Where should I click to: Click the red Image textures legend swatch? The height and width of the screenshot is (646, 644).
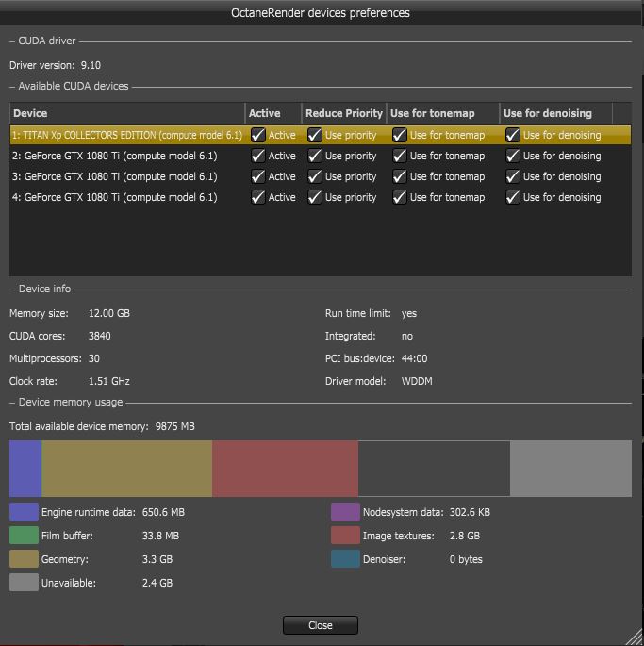[345, 535]
